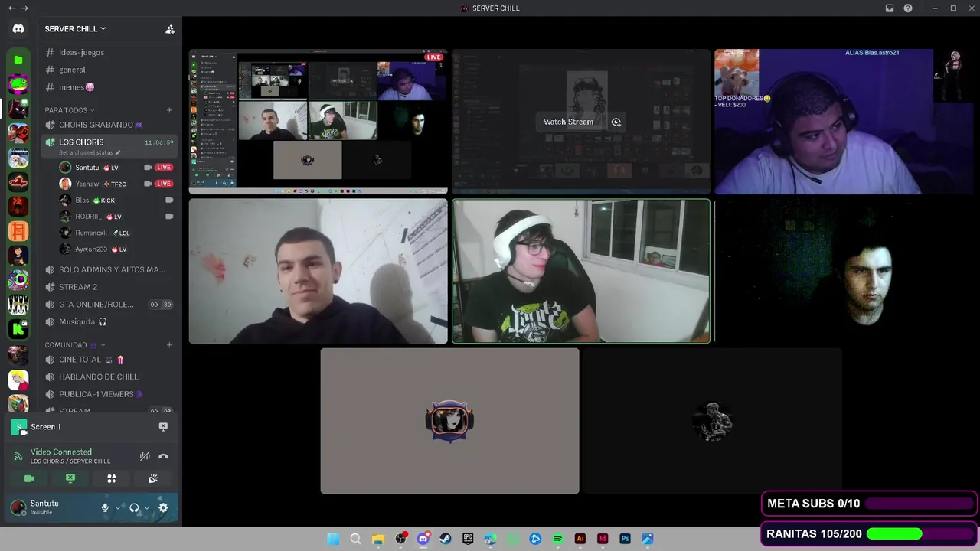Viewport: 980px width, 551px height.
Task: Collapse the COMUNIDAD category
Action: click(75, 345)
